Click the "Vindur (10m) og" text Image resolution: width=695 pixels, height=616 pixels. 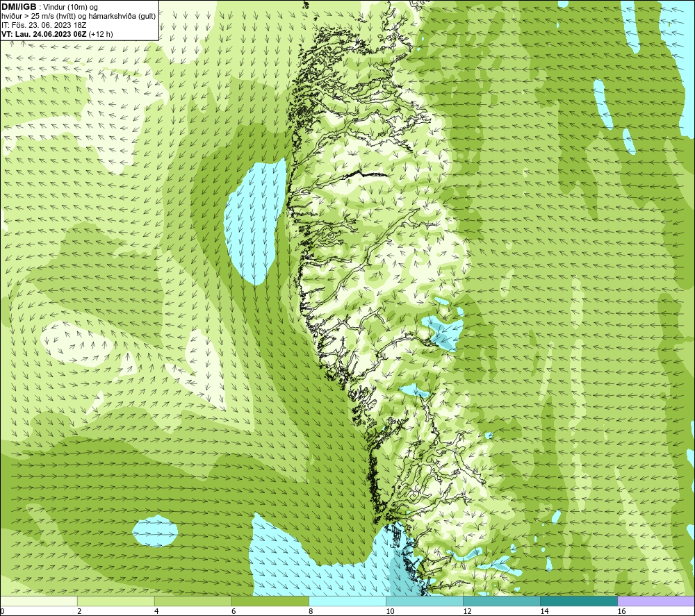pyautogui.click(x=72, y=8)
